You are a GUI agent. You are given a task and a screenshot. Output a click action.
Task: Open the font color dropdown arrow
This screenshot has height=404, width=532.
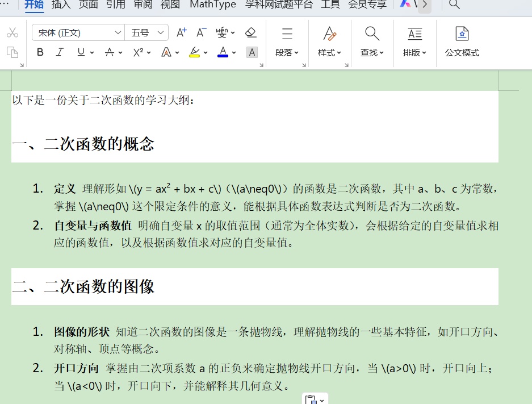(x=233, y=52)
